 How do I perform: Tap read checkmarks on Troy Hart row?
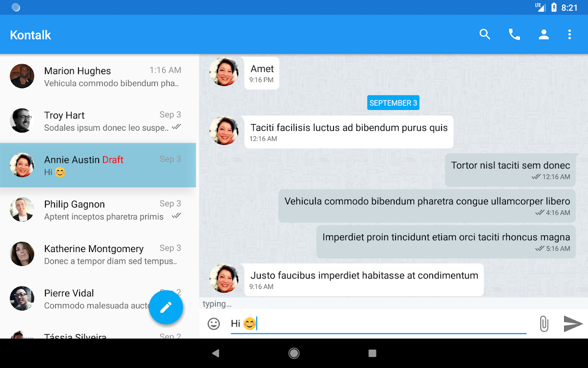pos(176,127)
